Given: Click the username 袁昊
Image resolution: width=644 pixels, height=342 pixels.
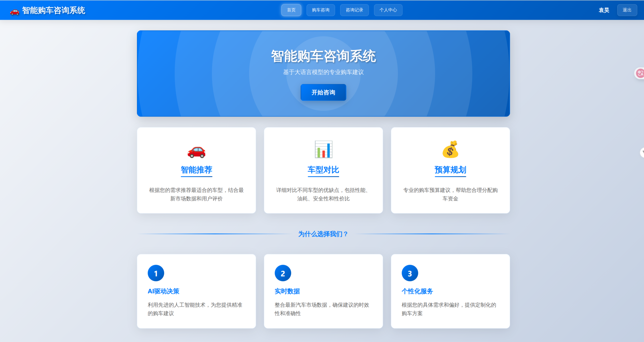Looking at the screenshot, I should tap(604, 10).
